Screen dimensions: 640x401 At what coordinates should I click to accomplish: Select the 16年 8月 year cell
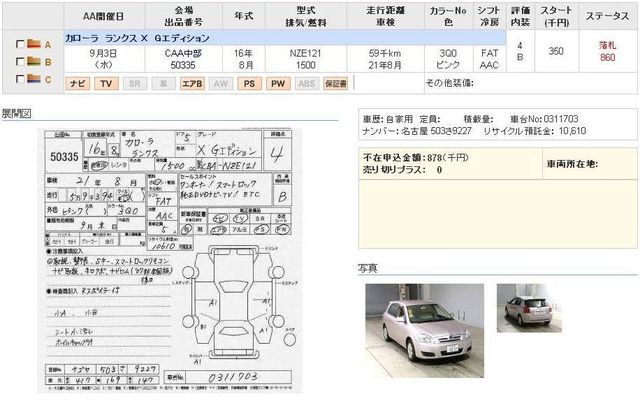[x=244, y=59]
